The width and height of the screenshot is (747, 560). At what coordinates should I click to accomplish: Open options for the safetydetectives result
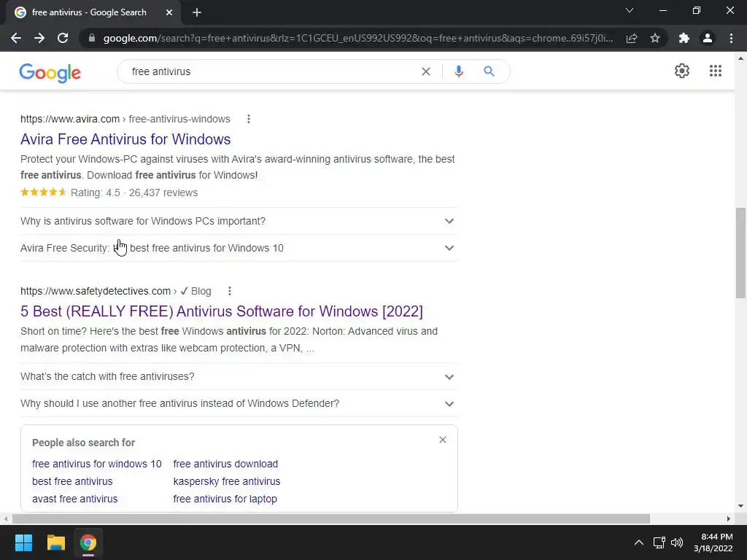pyautogui.click(x=230, y=291)
